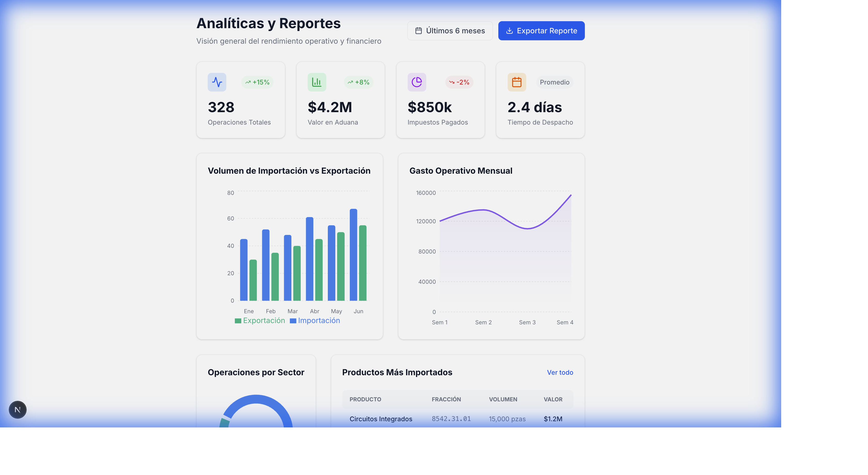Click the Operaciones por Sector donut chart
The height and width of the screenshot is (475, 868).
coord(256,411)
